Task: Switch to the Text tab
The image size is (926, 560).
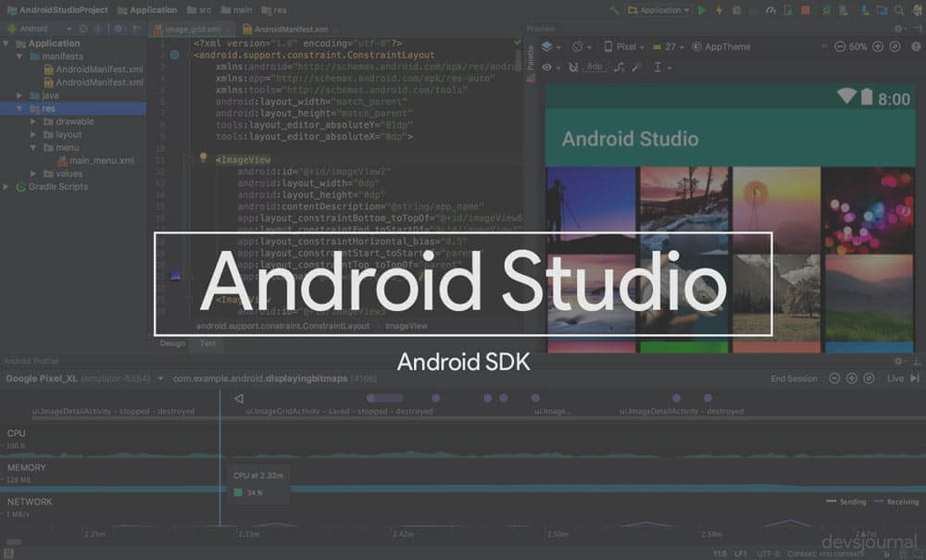Action: coord(207,343)
